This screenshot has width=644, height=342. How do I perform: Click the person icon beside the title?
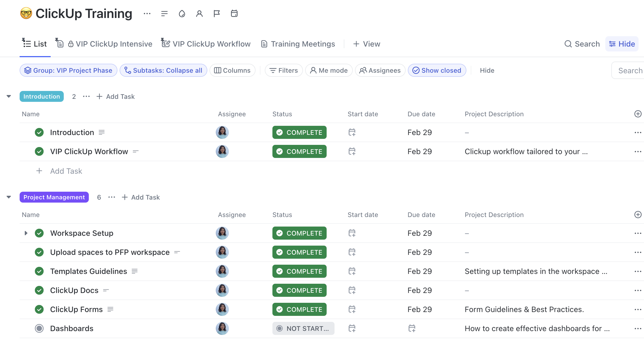[x=199, y=13]
